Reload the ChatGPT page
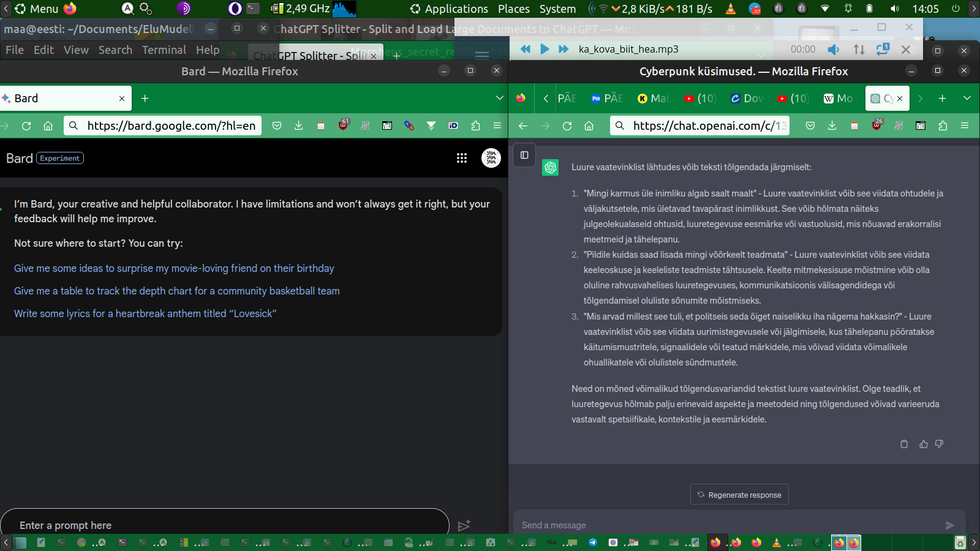 point(567,126)
